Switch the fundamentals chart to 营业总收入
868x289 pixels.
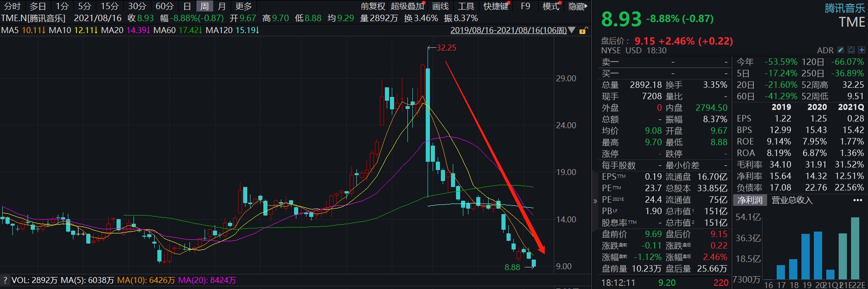(792, 200)
